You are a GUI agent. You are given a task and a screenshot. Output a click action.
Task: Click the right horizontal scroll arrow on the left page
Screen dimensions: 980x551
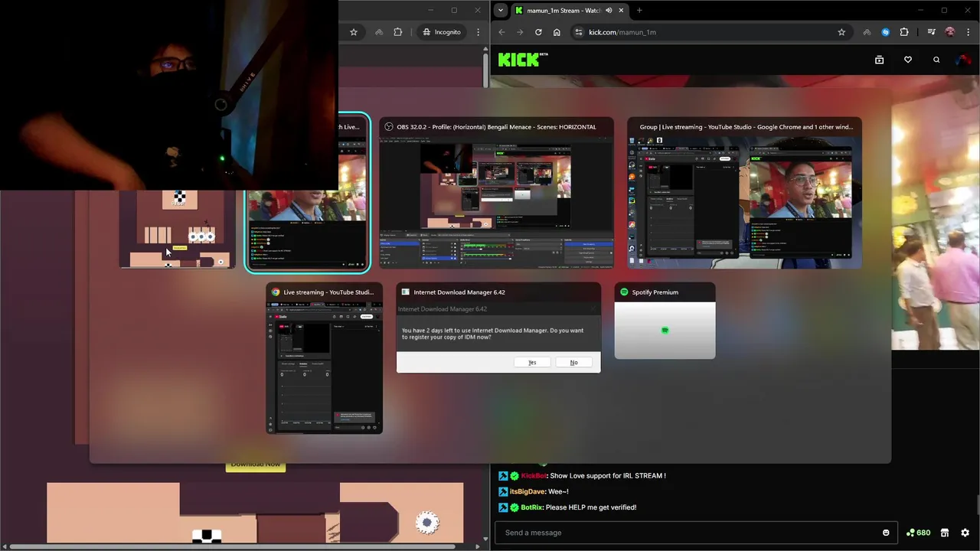tap(477, 546)
